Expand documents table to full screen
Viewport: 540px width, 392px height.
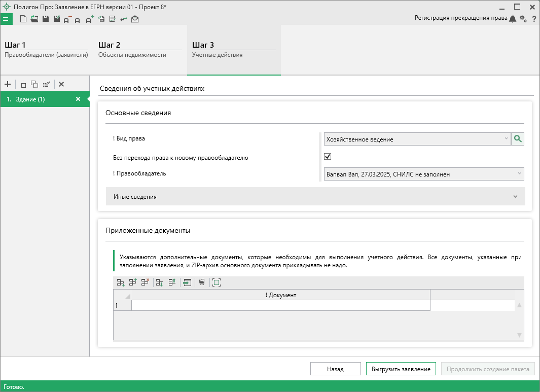217,282
